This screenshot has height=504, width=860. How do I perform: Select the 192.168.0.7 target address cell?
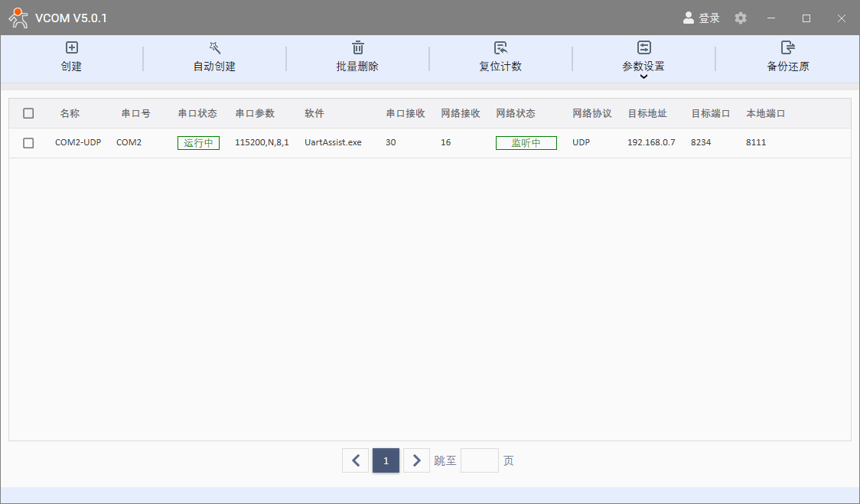(x=651, y=143)
